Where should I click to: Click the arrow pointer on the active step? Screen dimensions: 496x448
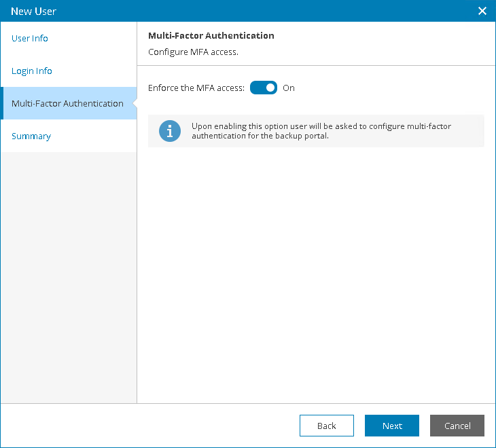(x=134, y=104)
